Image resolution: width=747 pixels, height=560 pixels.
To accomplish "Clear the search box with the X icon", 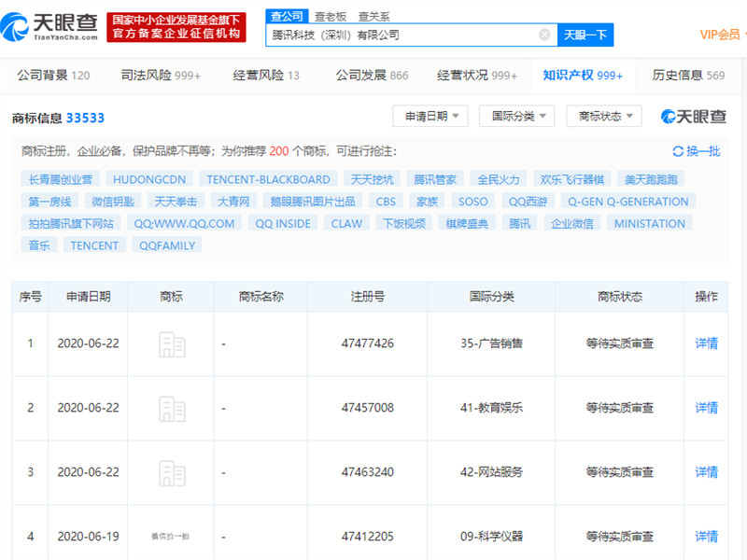I will (544, 35).
